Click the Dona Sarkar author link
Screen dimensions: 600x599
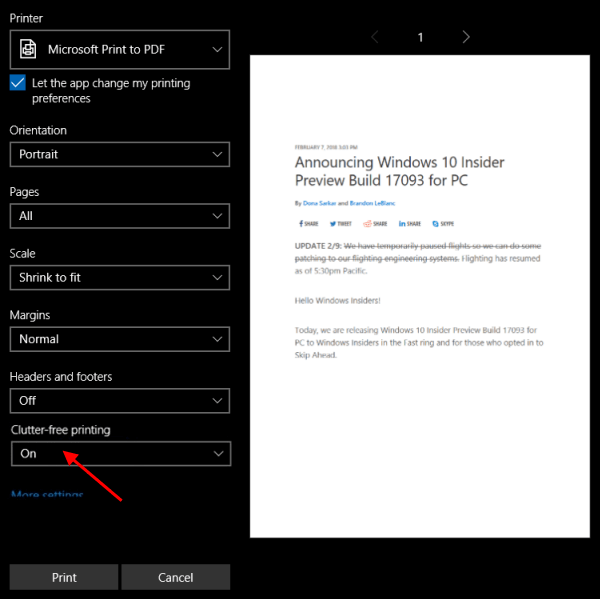(320, 203)
